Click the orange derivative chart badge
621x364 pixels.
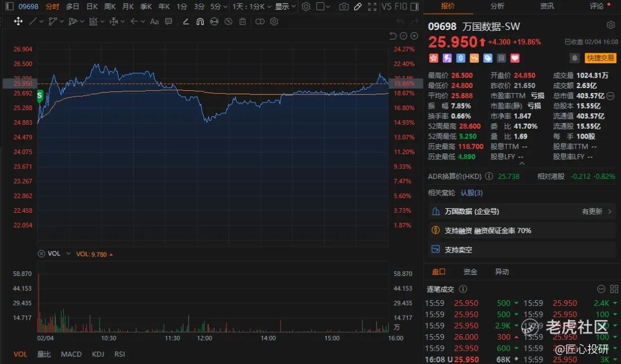(474, 58)
